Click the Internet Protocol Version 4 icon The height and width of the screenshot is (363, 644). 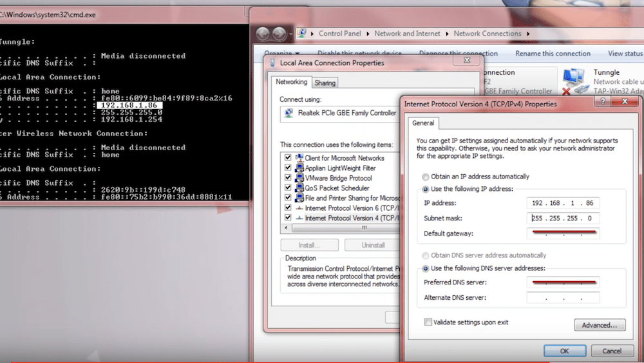[x=299, y=218]
